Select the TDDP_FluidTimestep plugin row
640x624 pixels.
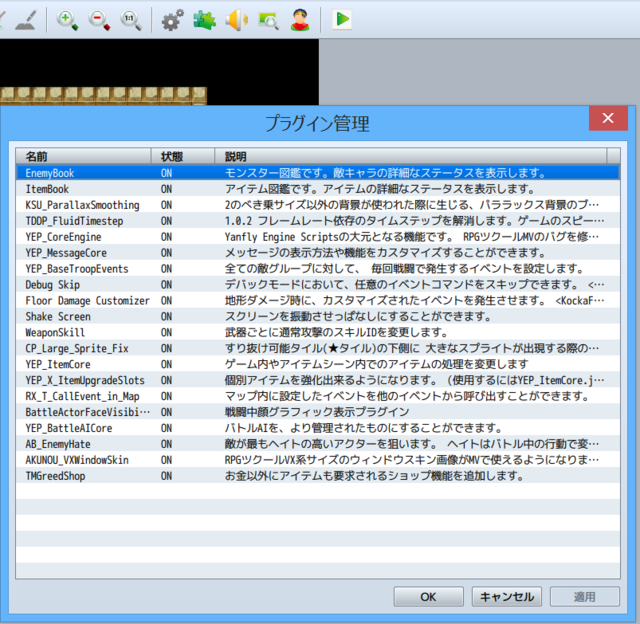click(x=318, y=221)
